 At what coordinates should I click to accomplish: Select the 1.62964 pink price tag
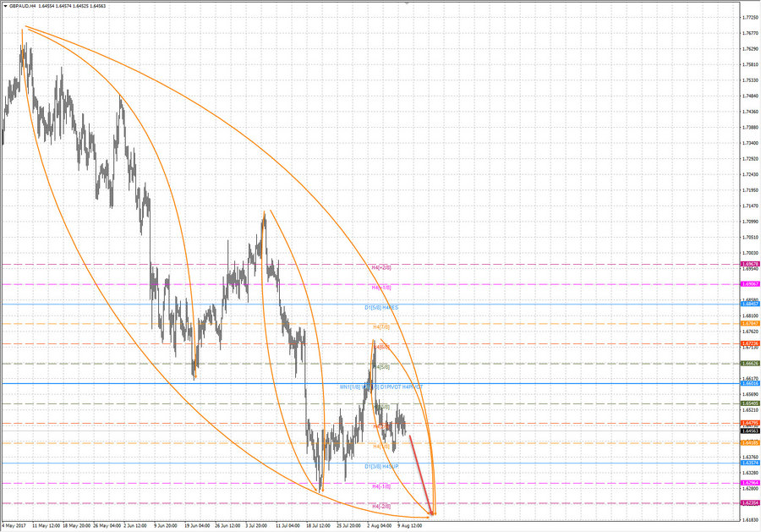coord(750,483)
